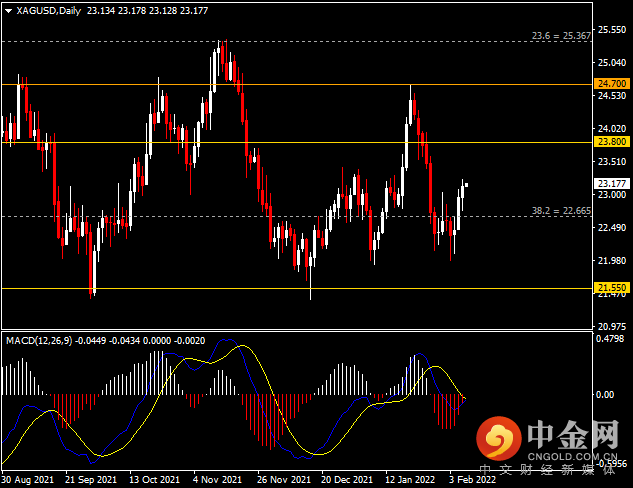This screenshot has width=633, height=488.
Task: Click the 21 Sep 2021 date label
Action: [91, 480]
